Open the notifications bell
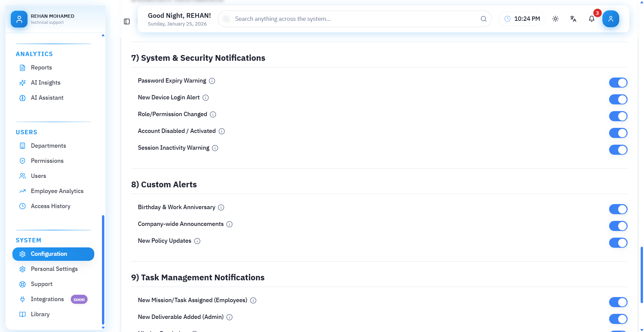644x332 pixels. 591,19
